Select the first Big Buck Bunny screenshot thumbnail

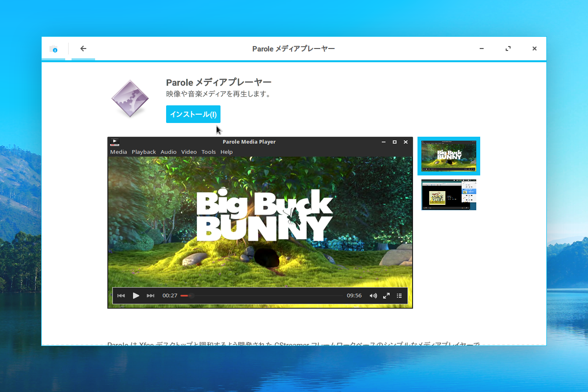(449, 156)
